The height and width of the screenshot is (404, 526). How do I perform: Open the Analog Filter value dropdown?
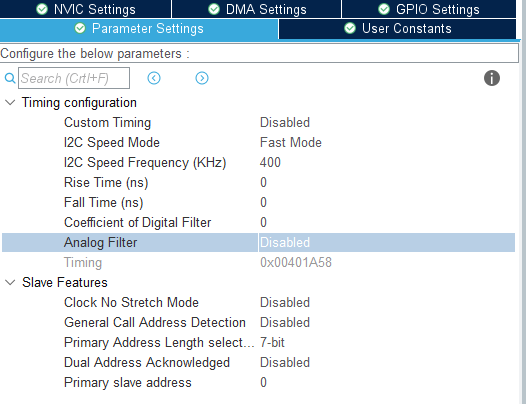[x=387, y=242]
